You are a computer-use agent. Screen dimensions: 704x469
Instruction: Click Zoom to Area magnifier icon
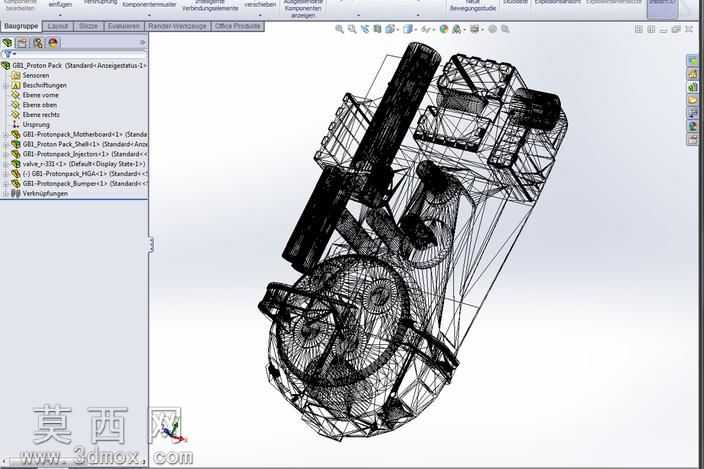352,29
